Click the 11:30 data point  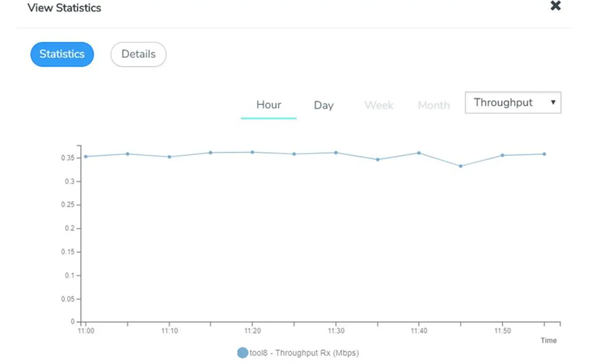tap(336, 153)
